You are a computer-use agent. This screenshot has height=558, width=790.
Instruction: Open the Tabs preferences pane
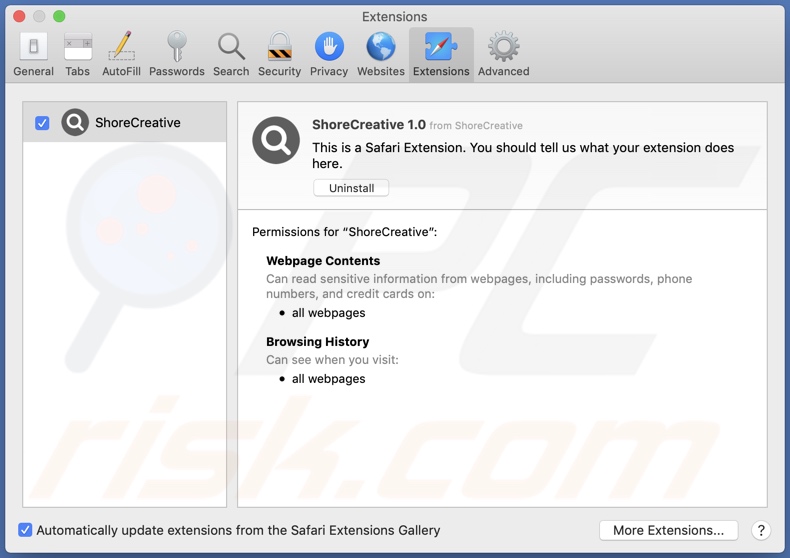tap(78, 54)
